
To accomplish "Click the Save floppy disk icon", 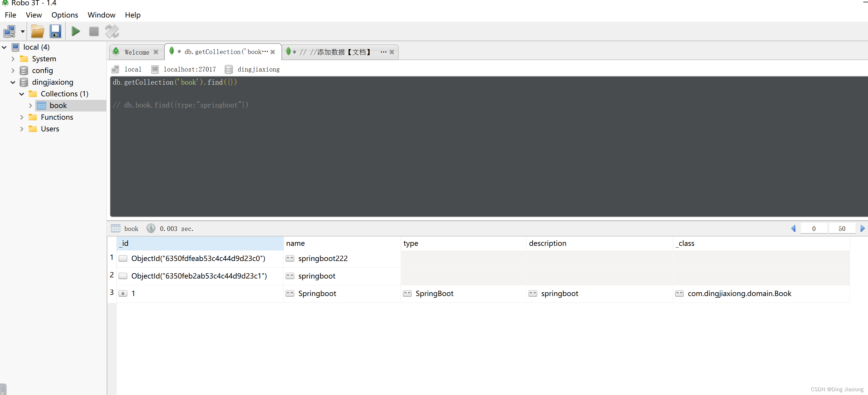I will (x=55, y=31).
